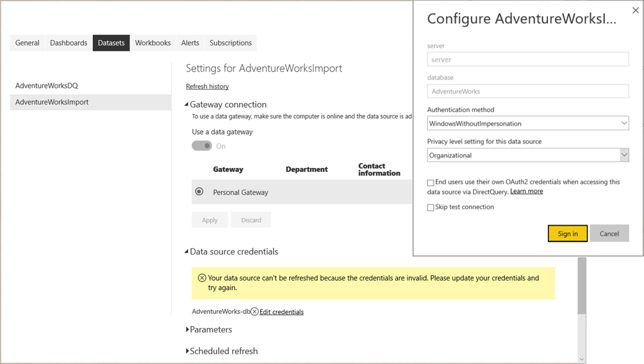The width and height of the screenshot is (644, 364).
Task: Click the error icon in the yellow warning banner
Action: (202, 278)
